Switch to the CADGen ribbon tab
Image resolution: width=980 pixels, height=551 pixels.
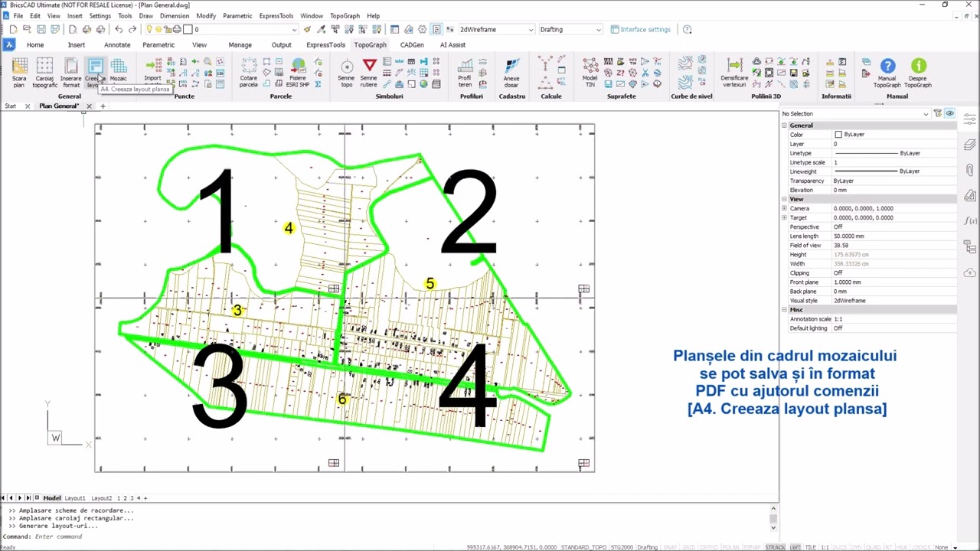pyautogui.click(x=412, y=44)
